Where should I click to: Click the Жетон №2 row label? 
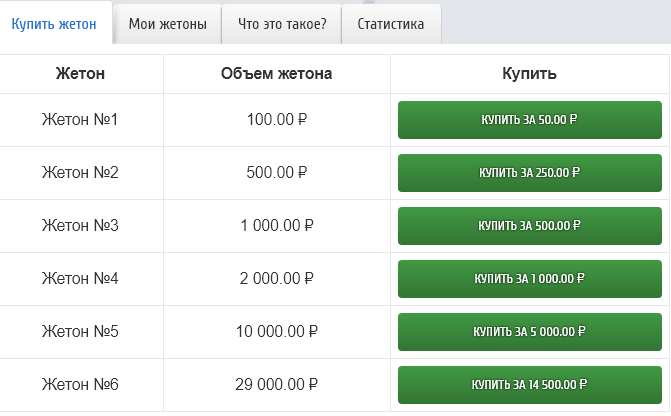80,173
